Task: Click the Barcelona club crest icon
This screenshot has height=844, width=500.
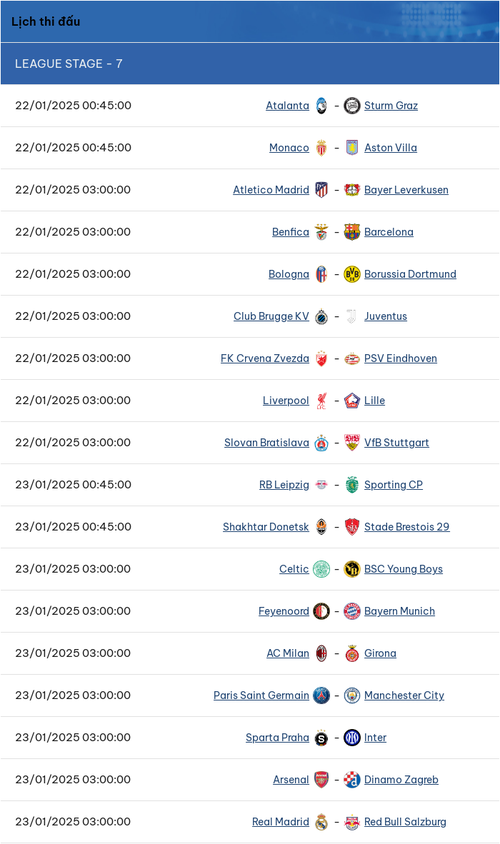Action: tap(352, 232)
